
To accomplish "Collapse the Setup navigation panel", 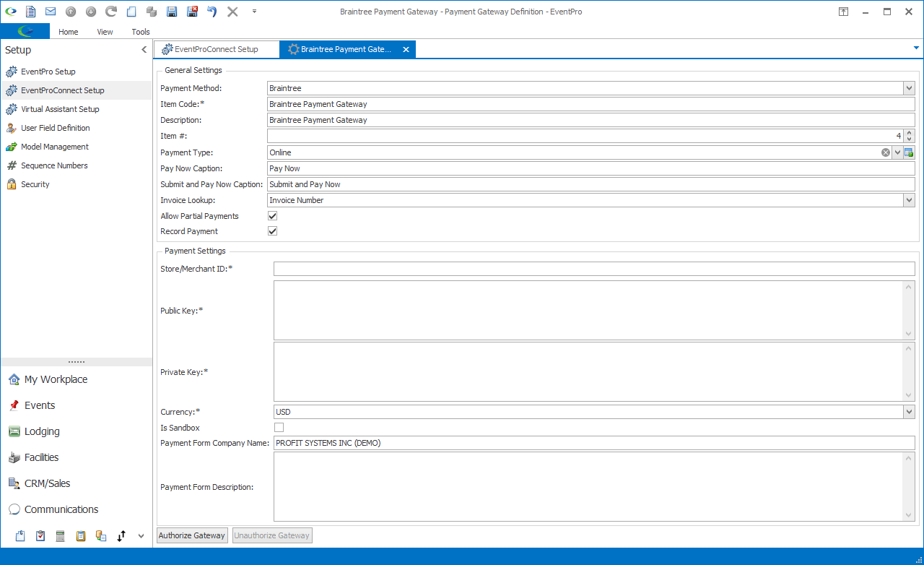I will tap(144, 50).
